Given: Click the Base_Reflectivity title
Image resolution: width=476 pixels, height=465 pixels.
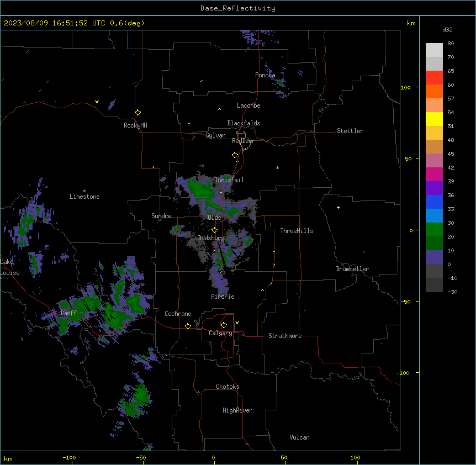Looking at the screenshot, I should point(238,8).
